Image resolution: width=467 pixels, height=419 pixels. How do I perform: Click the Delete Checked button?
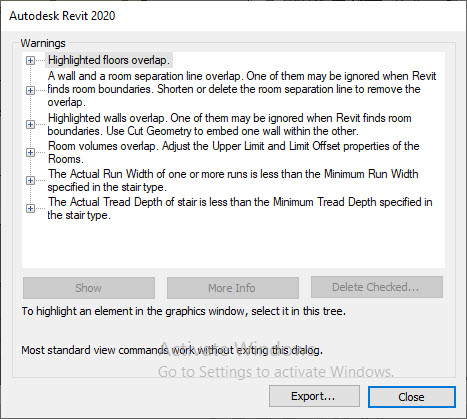point(377,287)
